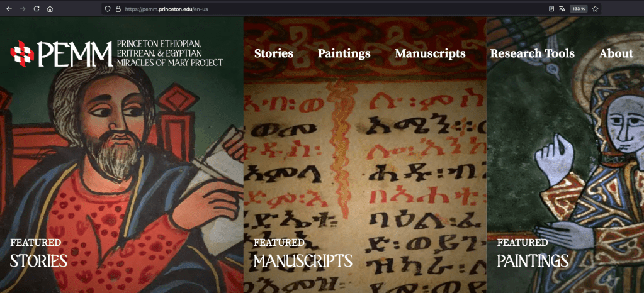
Task: Toggle reader view for this page
Action: click(551, 9)
